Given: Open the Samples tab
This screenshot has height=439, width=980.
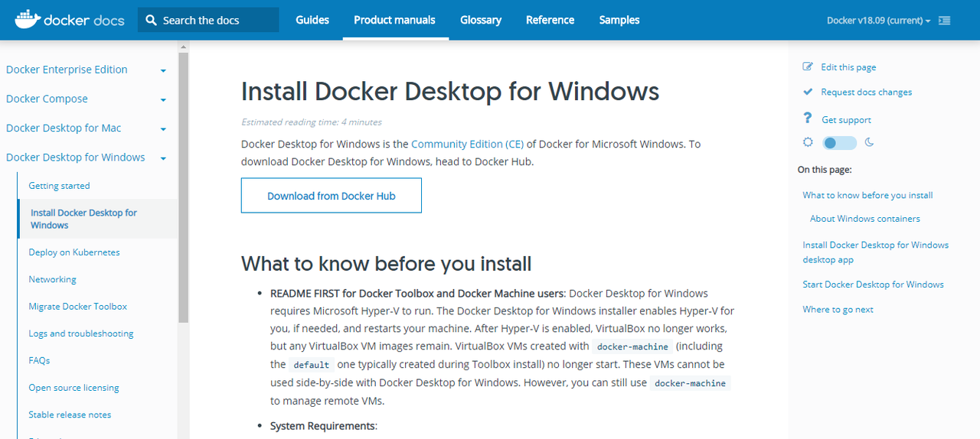Looking at the screenshot, I should click(619, 20).
